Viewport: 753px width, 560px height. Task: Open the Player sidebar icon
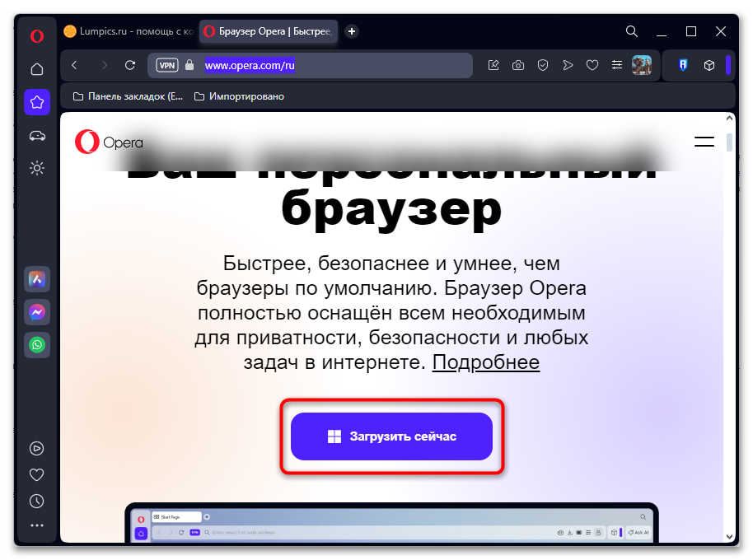37,449
